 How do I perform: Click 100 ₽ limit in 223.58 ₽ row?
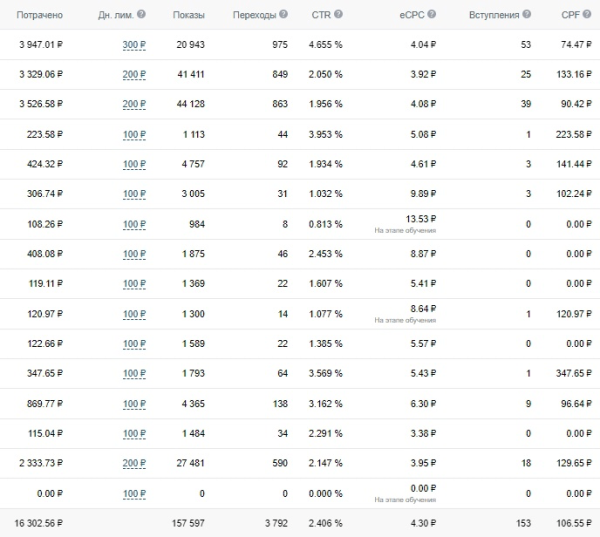(134, 134)
